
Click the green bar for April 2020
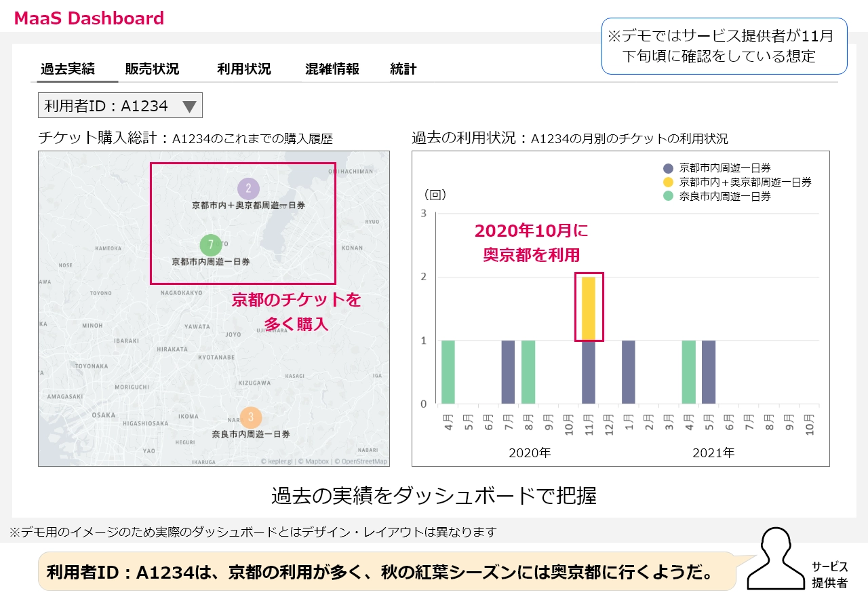(x=448, y=372)
